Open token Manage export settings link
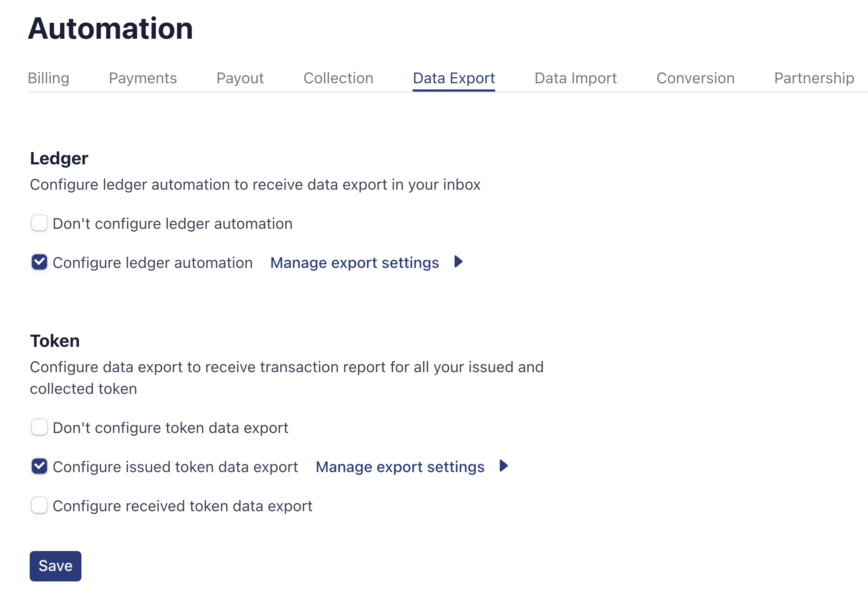This screenshot has height=601, width=868. point(400,467)
